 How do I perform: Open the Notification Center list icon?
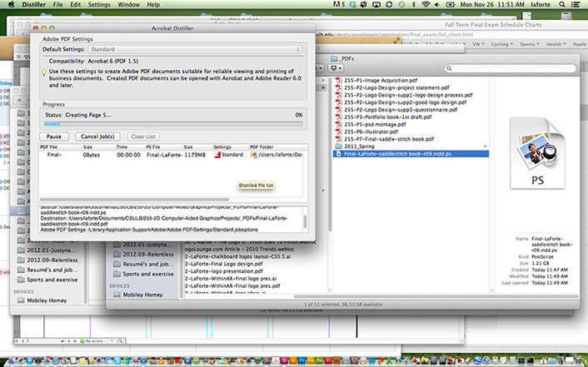pyautogui.click(x=576, y=4)
